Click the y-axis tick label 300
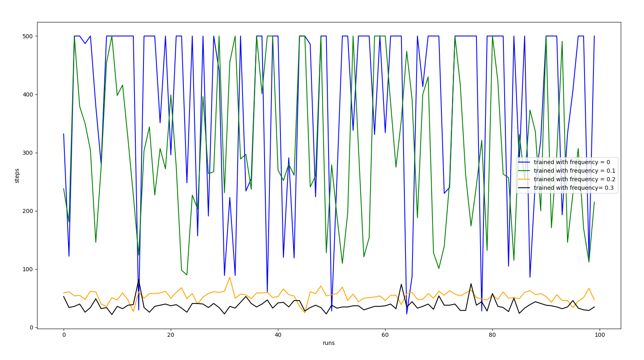 click(28, 153)
